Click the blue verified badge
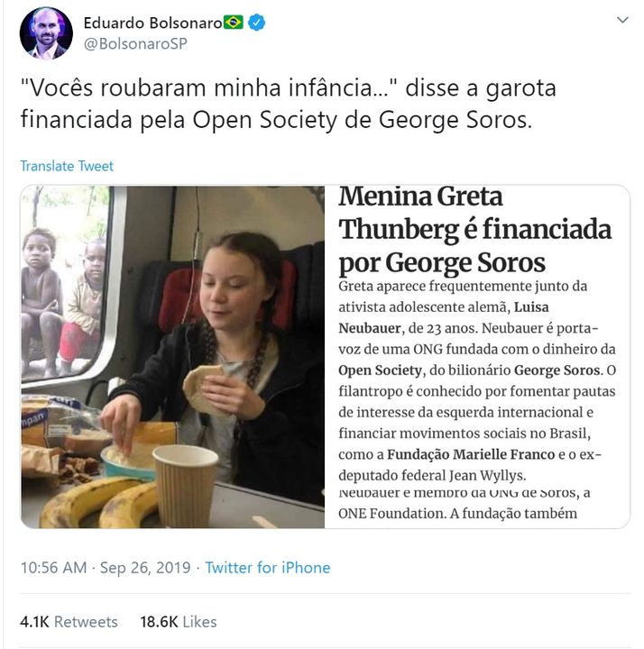 point(256,23)
